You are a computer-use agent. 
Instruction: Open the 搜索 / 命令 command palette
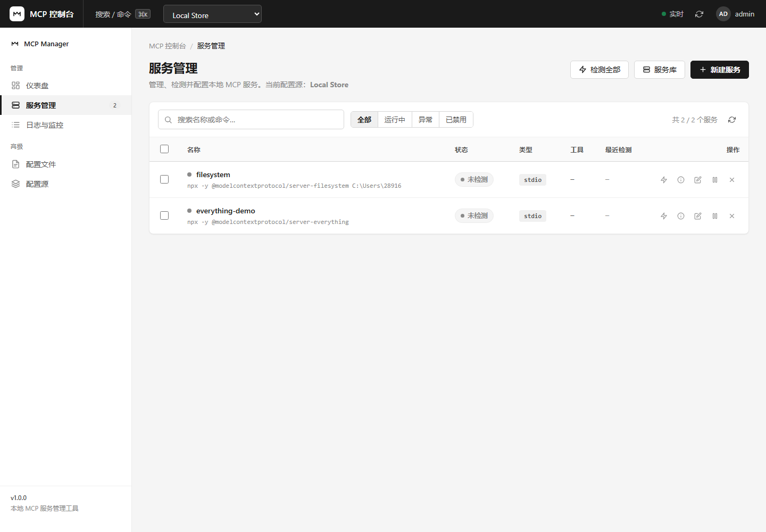pos(122,14)
